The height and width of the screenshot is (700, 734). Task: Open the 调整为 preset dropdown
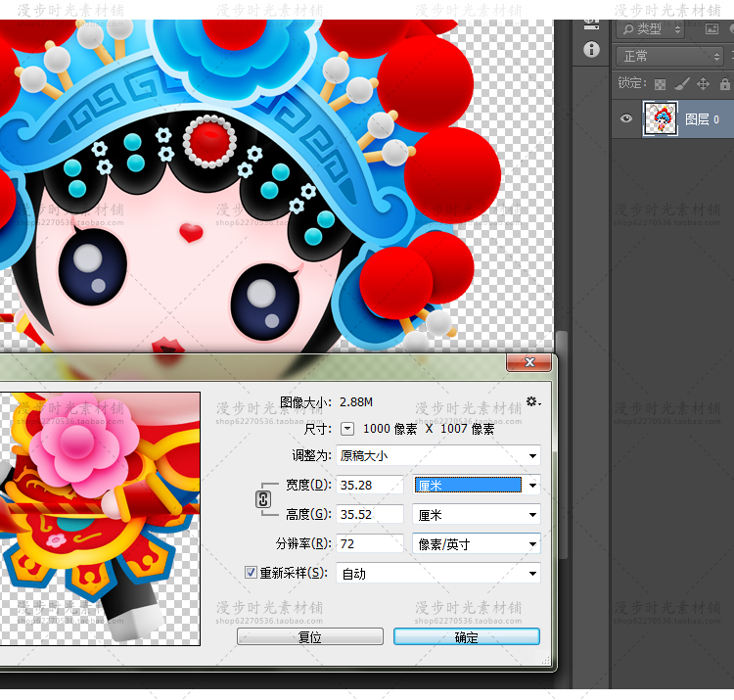pyautogui.click(x=437, y=455)
